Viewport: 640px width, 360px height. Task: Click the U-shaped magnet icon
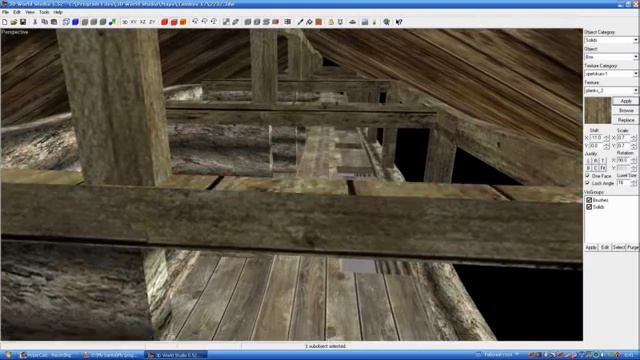(x=340, y=22)
